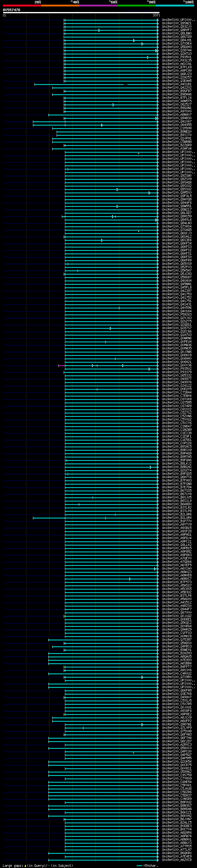Click the UniRef100_B9IIT0 label

[177, 135]
